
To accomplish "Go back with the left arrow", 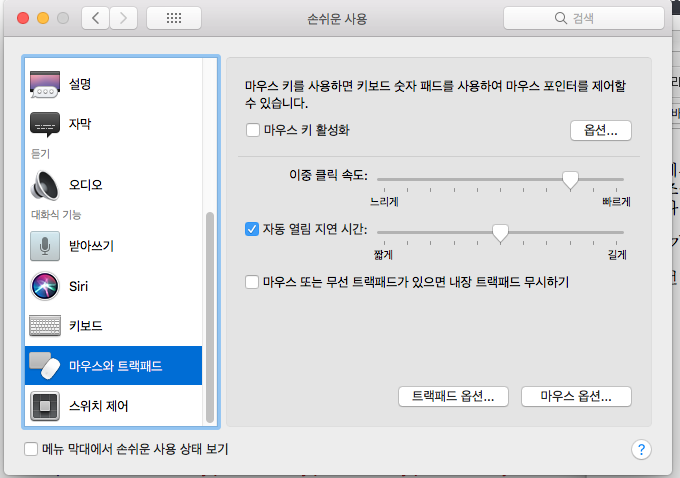I will [x=95, y=18].
